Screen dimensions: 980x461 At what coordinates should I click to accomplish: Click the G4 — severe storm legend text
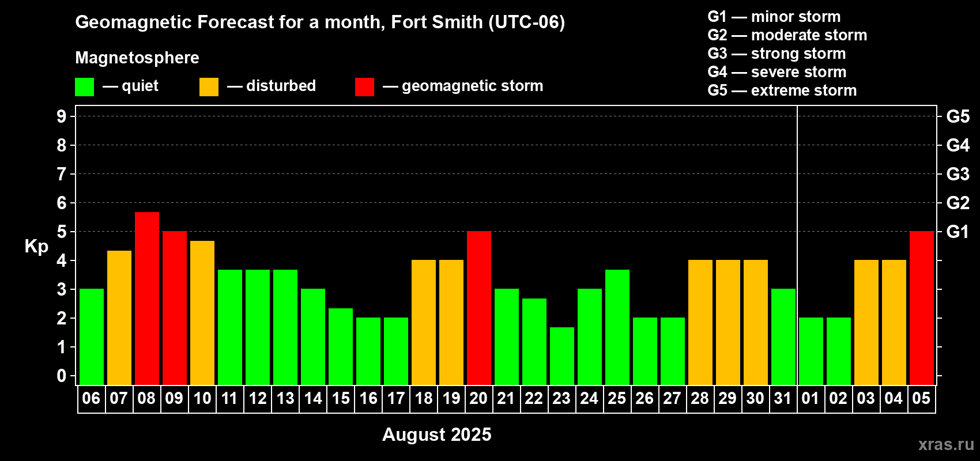coord(777,72)
